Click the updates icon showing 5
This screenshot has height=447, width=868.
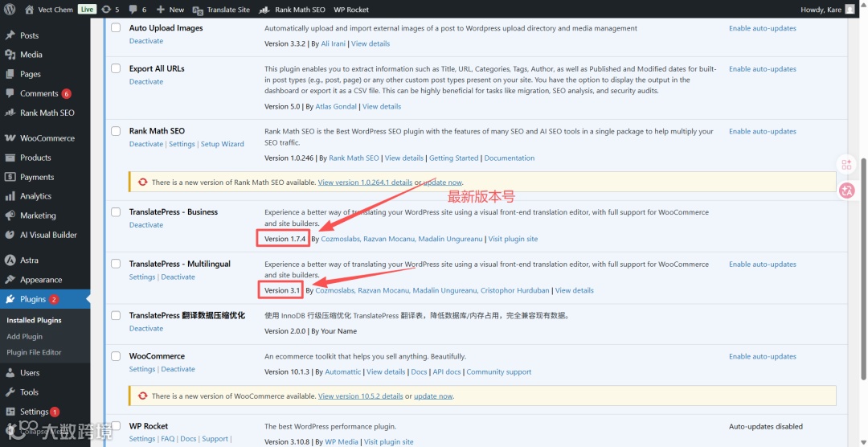pyautogui.click(x=106, y=10)
